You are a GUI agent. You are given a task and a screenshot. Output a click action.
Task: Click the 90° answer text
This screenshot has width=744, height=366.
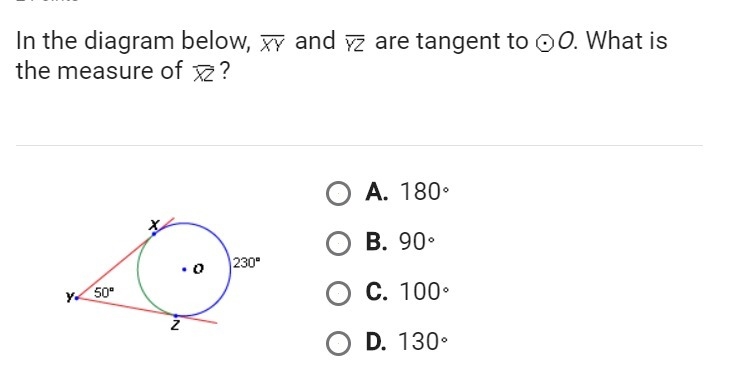coord(417,242)
